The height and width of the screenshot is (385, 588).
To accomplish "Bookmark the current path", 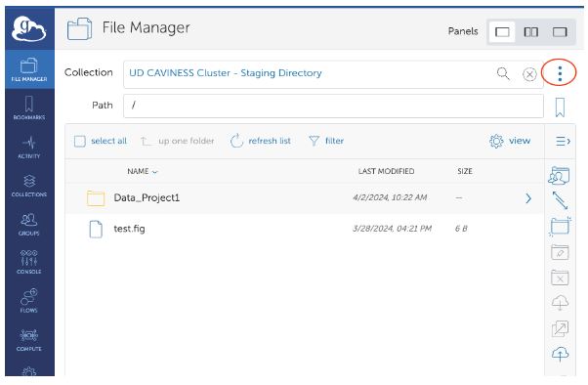I will (x=560, y=107).
